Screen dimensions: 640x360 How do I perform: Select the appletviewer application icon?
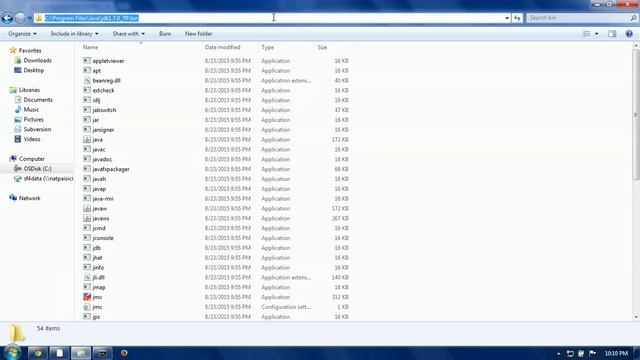pos(87,60)
